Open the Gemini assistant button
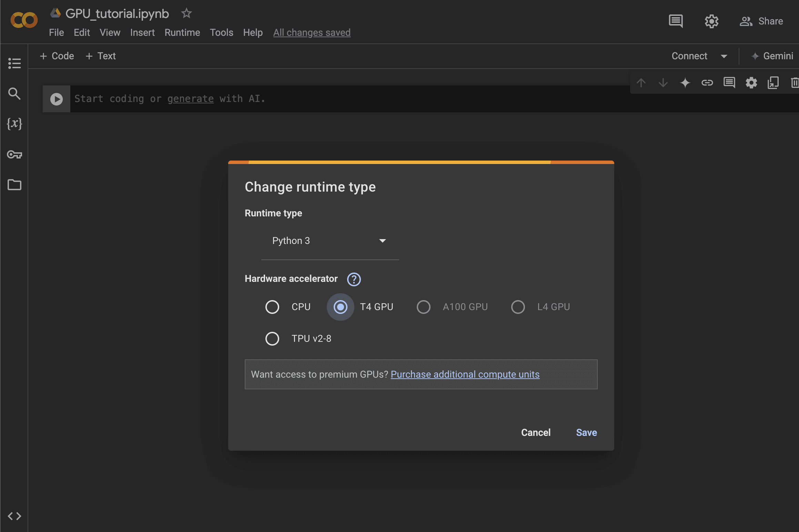 click(772, 56)
